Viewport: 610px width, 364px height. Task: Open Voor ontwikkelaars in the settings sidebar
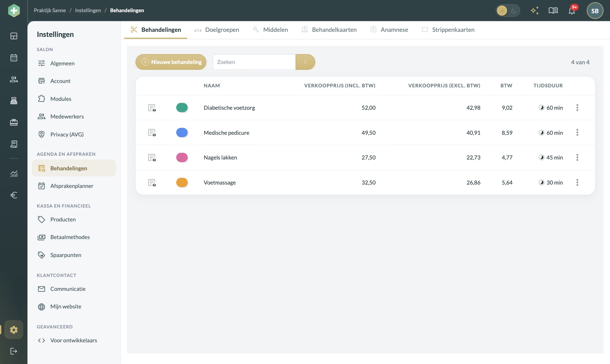tap(74, 340)
